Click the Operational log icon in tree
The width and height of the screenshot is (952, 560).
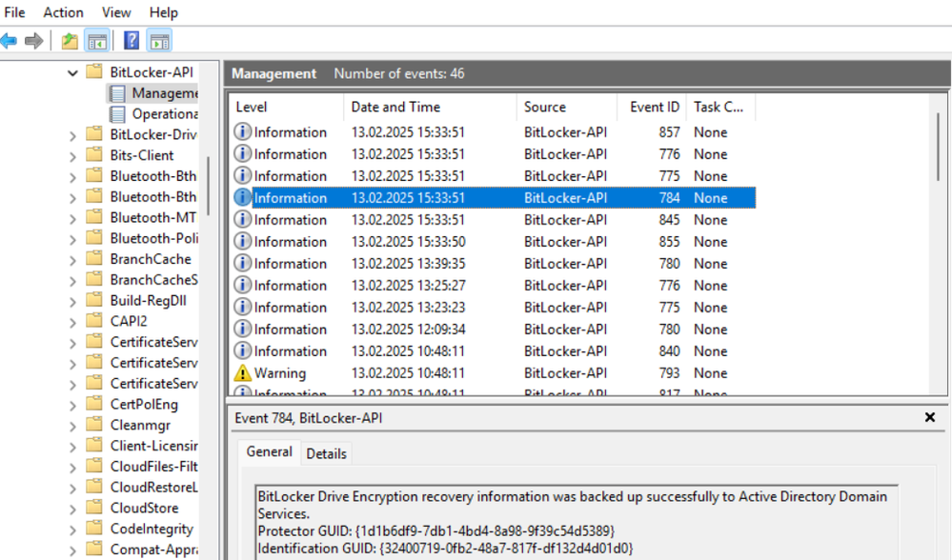(117, 114)
